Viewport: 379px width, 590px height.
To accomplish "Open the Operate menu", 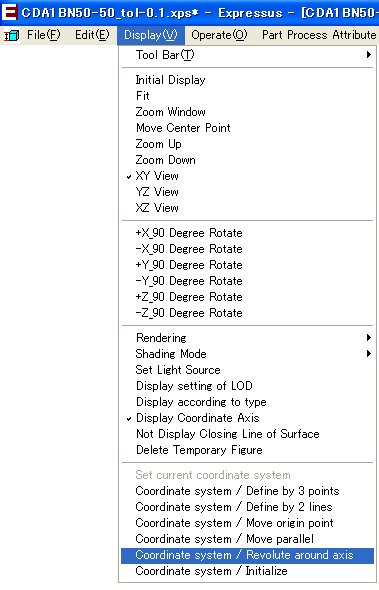I will pos(219,35).
